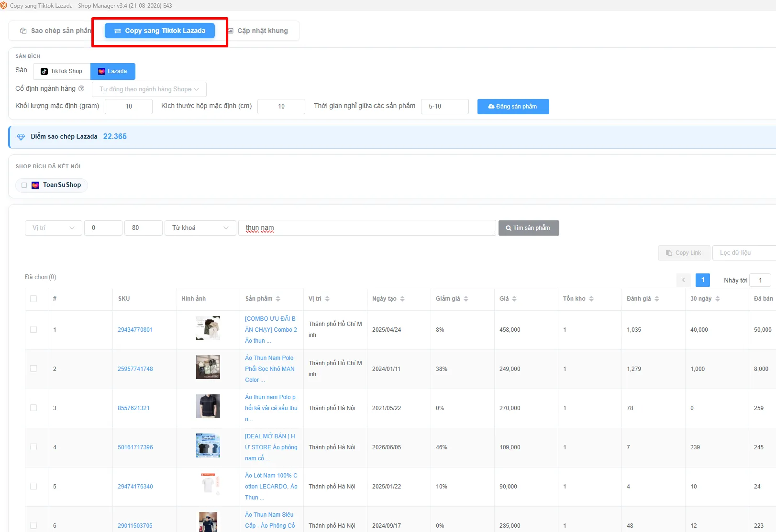Image resolution: width=776 pixels, height=532 pixels.
Task: Switch to Copy sang Tiktok Lazada tab
Action: tap(160, 31)
